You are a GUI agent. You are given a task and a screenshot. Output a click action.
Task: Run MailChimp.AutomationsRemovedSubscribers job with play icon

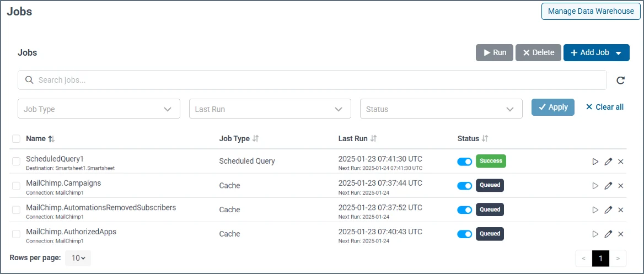point(595,210)
